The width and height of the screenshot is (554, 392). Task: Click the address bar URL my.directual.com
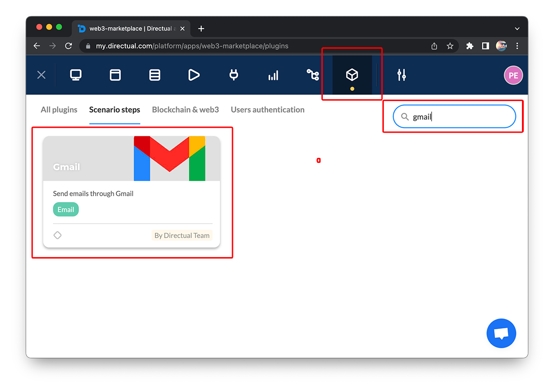(x=192, y=46)
